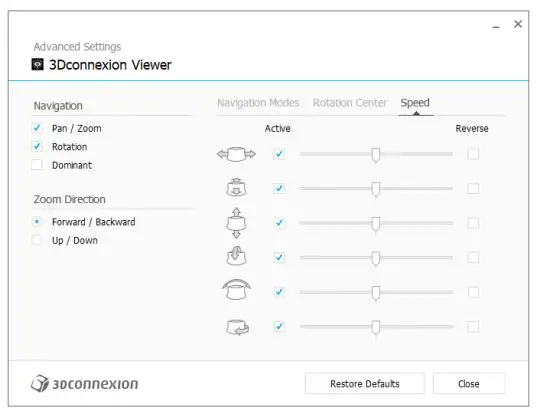Viewport: 540px width, 417px height.
Task: Enable Reverse for pan left/right axis
Action: 473,154
